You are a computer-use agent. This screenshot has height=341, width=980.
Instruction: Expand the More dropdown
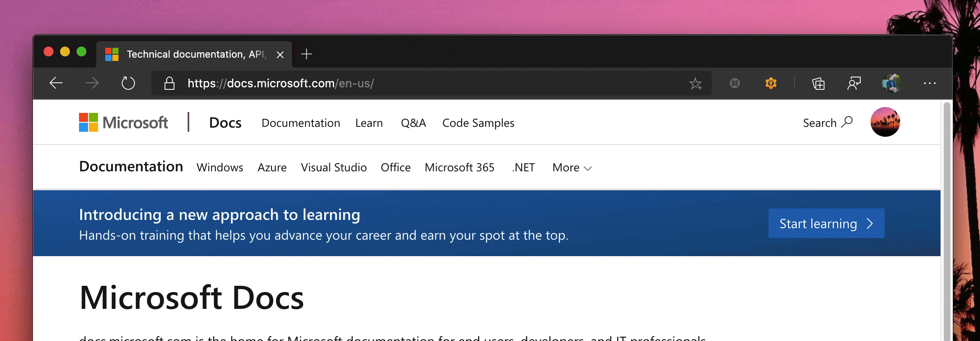572,168
